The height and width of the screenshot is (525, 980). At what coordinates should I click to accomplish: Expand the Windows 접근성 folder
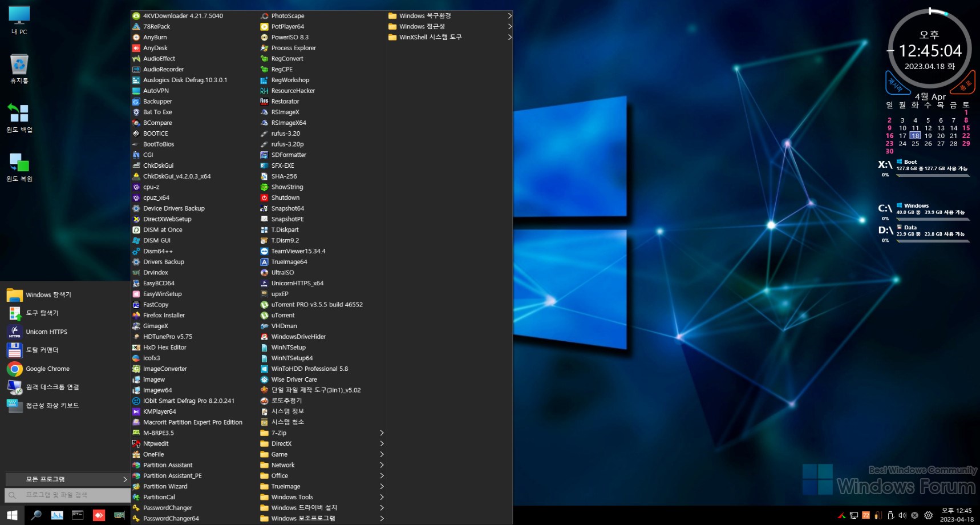point(449,26)
